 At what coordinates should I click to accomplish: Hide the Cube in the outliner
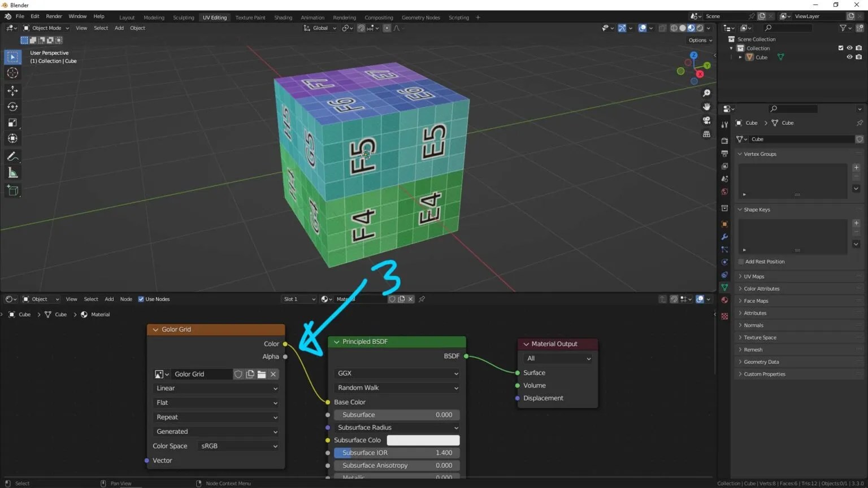[x=849, y=56]
